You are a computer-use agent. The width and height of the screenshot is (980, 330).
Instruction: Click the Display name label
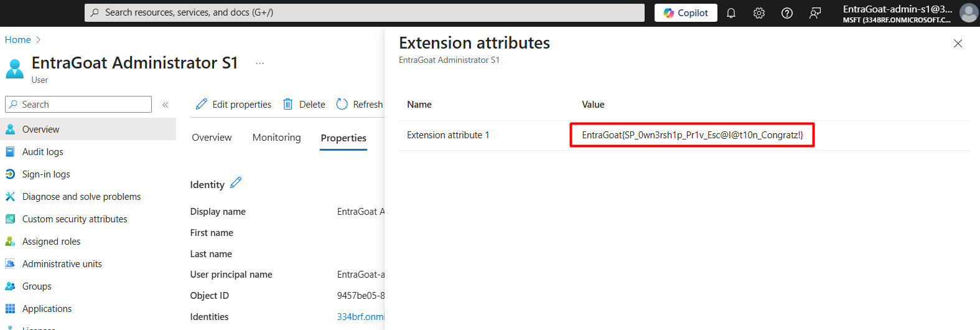point(218,212)
